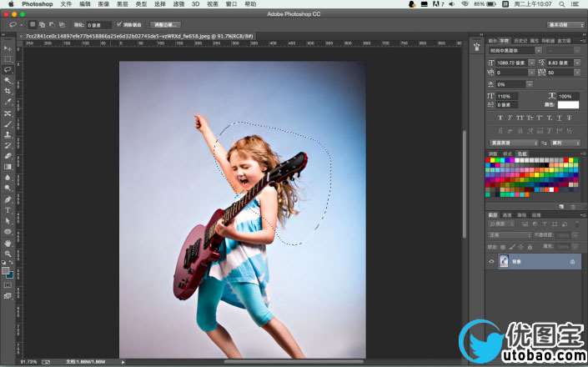Viewport: 588px width, 367px height.
Task: Select the Healing Brush tool
Action: (8, 113)
